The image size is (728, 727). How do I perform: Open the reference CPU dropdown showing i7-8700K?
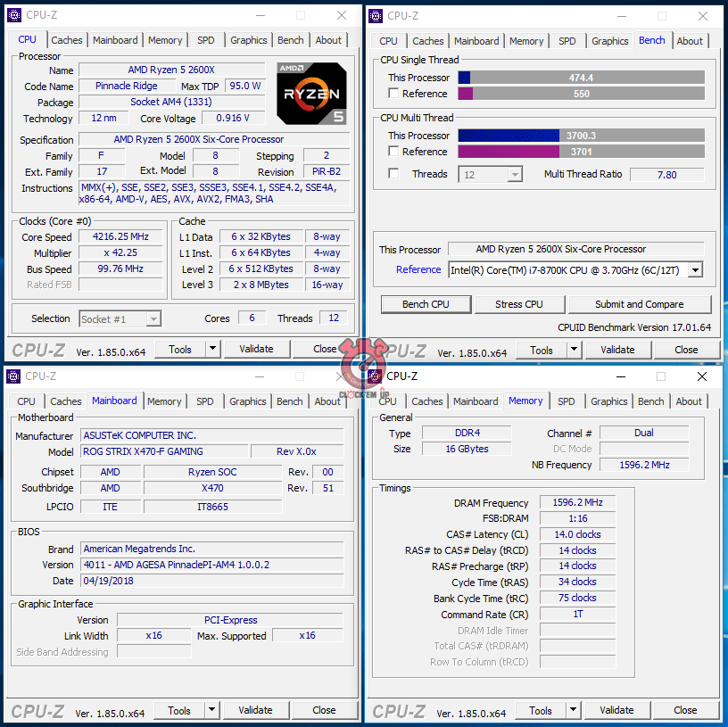695,270
